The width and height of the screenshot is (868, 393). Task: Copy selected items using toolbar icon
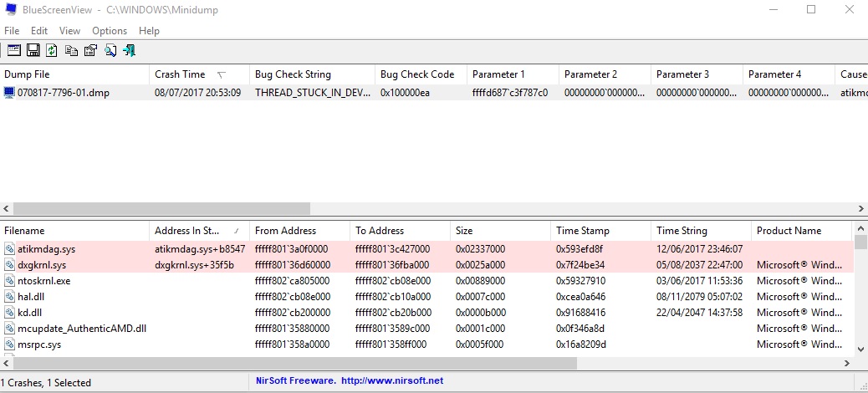point(71,50)
